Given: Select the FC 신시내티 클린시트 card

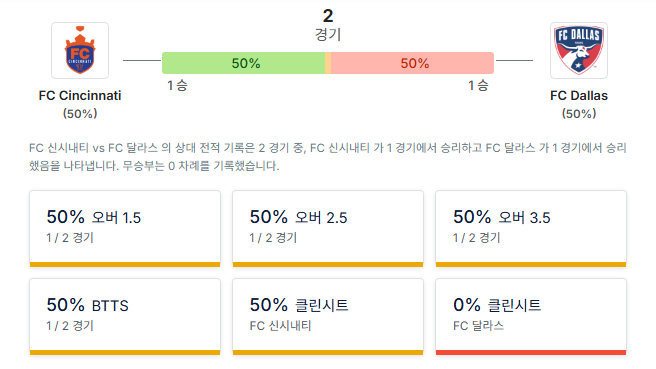Looking at the screenshot, I should 328,317.
